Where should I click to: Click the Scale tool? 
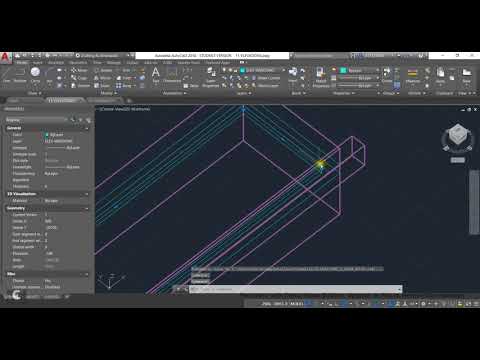[102, 86]
